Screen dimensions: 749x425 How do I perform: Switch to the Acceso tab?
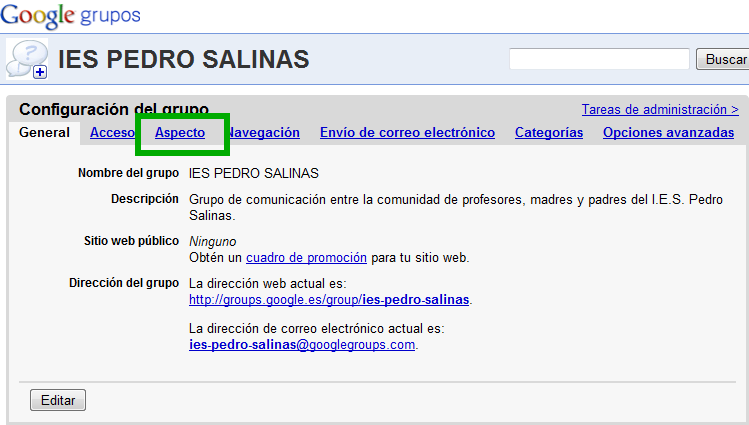click(x=112, y=133)
